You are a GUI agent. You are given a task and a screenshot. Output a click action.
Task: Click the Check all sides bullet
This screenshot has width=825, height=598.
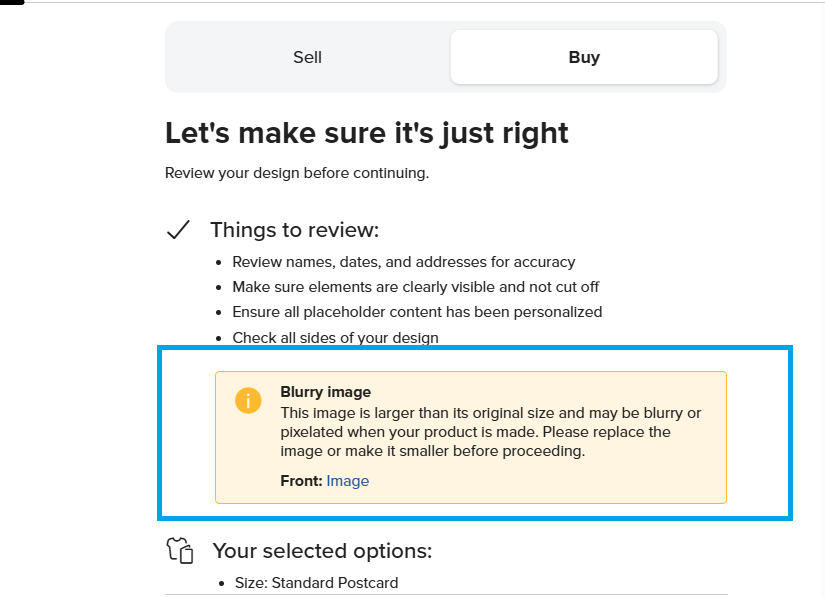pyautogui.click(x=335, y=337)
